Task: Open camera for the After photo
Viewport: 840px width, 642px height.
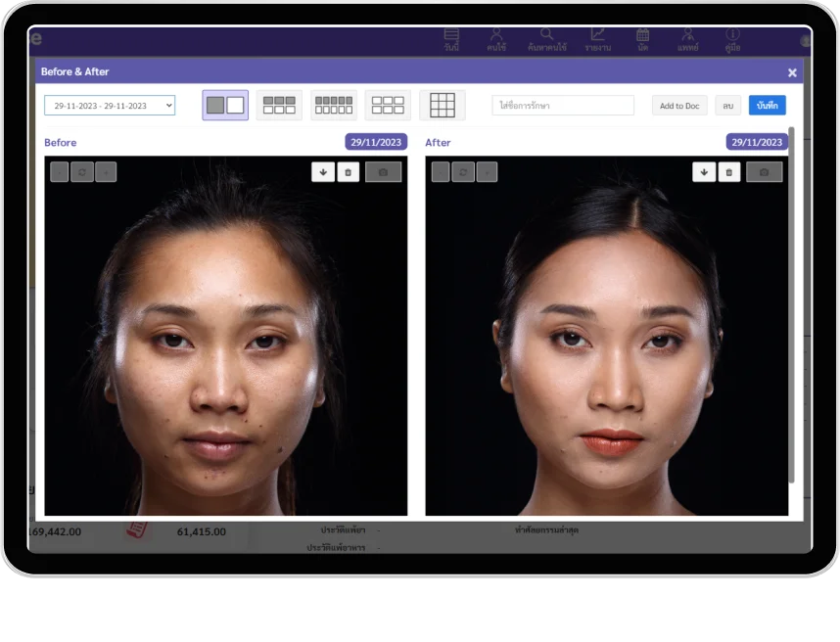Action: click(x=764, y=172)
